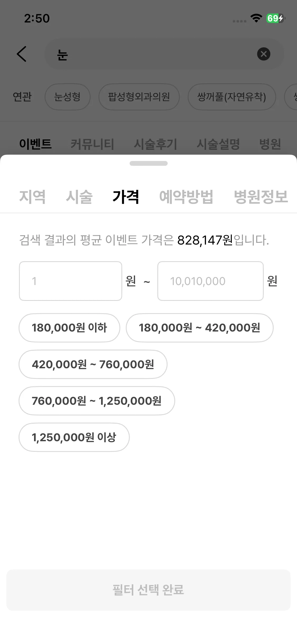Screen dimensions: 297x644
Task: Toggle the 420,000원 ~ 760,000원 price range
Action: tap(93, 364)
